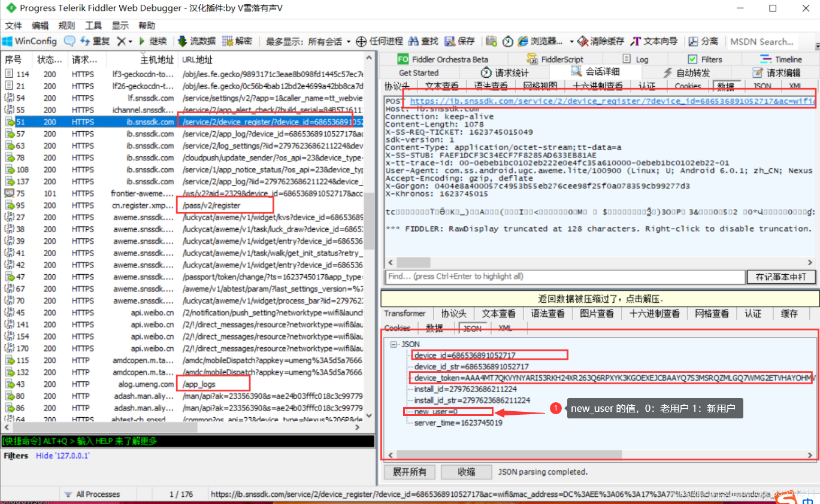Click the 浏览器 browser launch icon
Image resolution: width=820 pixels, height=504 pixels.
point(524,41)
